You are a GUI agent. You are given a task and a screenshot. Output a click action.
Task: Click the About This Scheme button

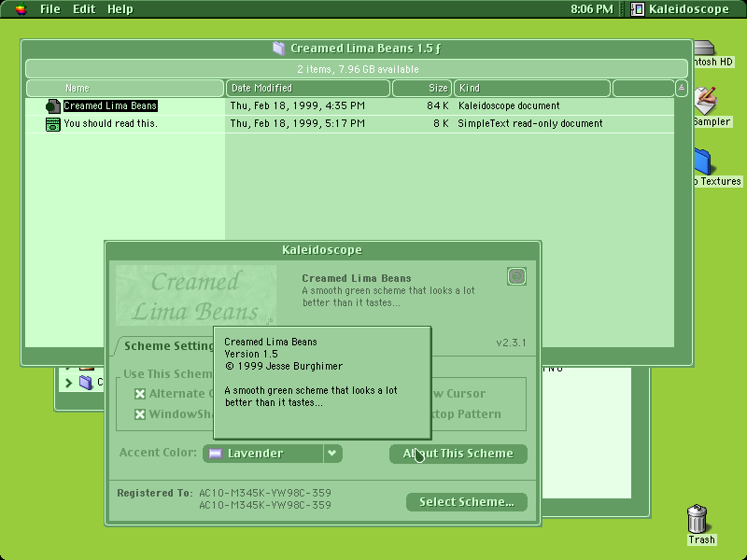[458, 454]
